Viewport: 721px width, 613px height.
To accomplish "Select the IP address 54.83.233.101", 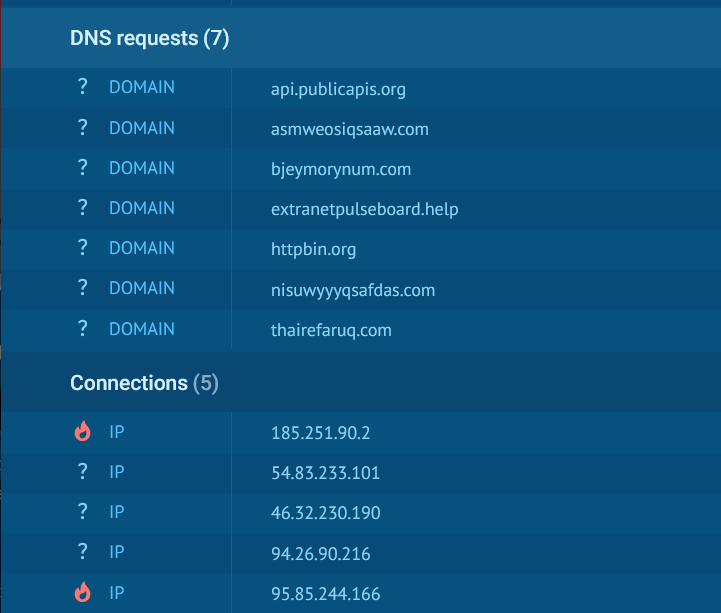I will [326, 473].
